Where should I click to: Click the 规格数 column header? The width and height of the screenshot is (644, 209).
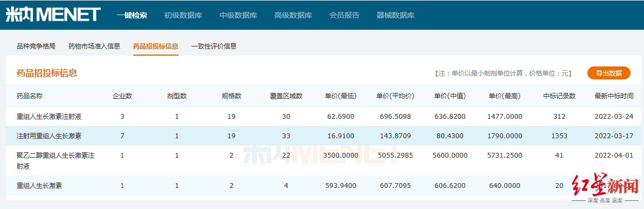click(232, 96)
